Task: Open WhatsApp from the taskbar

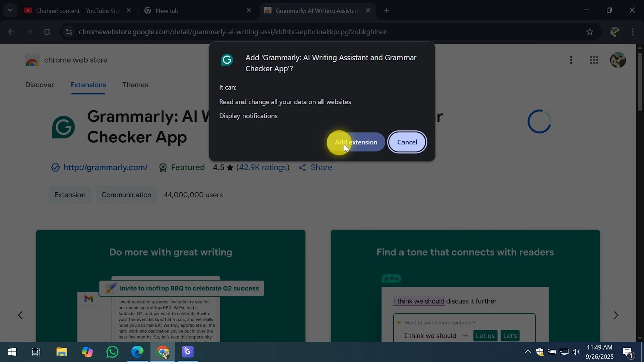Action: 112,352
